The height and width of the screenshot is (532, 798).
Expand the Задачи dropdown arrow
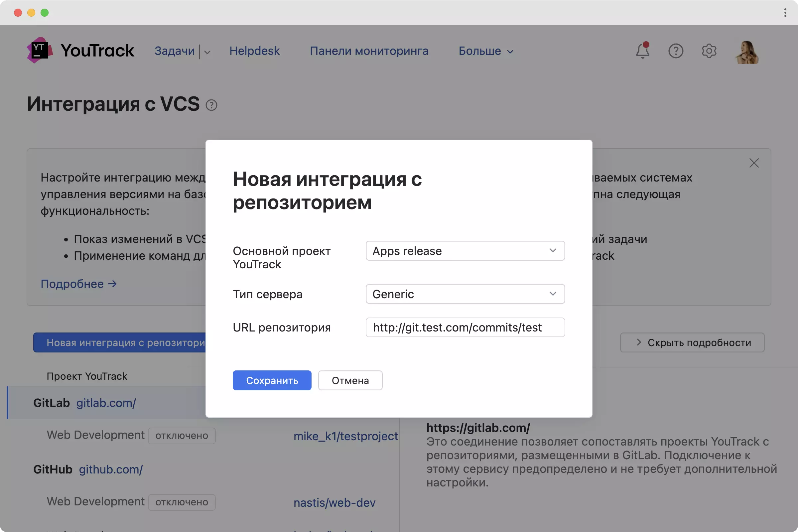207,52
